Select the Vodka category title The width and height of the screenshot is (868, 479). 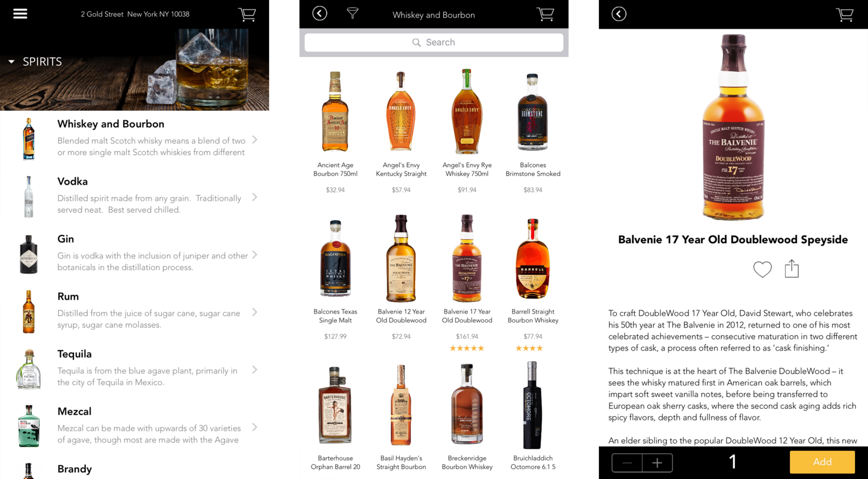72,182
